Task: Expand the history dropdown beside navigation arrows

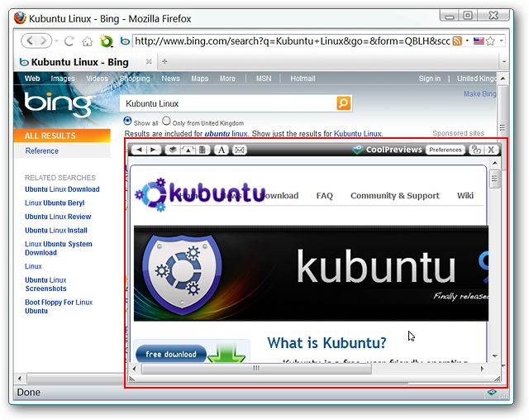Action: point(57,41)
